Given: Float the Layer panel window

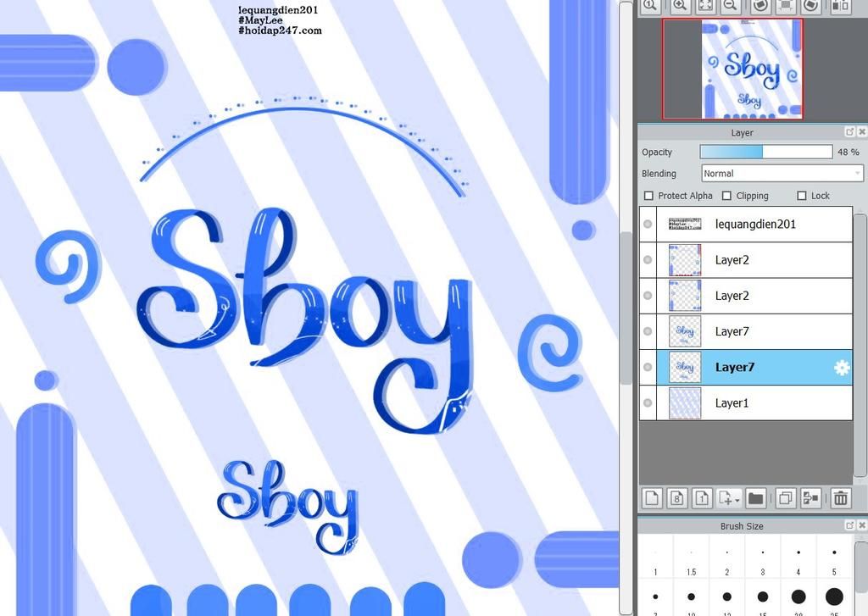Looking at the screenshot, I should tap(849, 131).
